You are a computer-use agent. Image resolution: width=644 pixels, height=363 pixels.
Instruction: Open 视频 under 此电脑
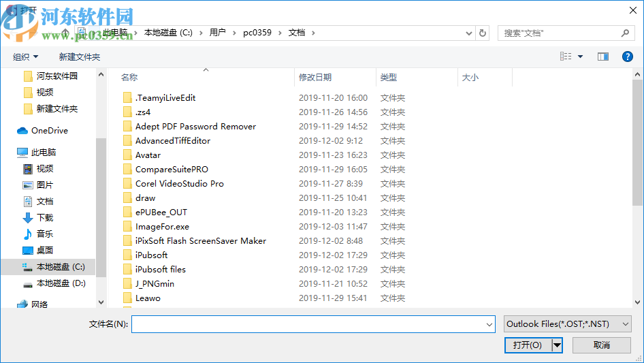point(38,168)
